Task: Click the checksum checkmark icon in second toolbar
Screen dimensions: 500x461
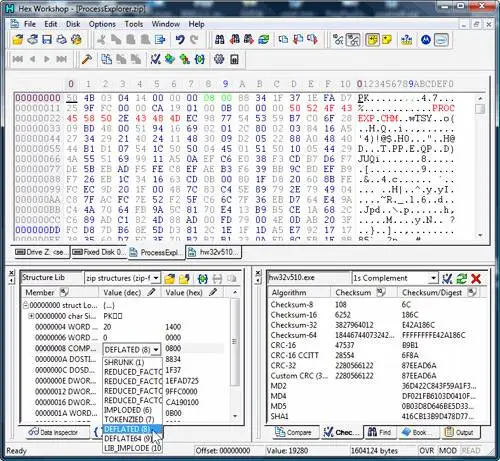Action: click(x=156, y=59)
